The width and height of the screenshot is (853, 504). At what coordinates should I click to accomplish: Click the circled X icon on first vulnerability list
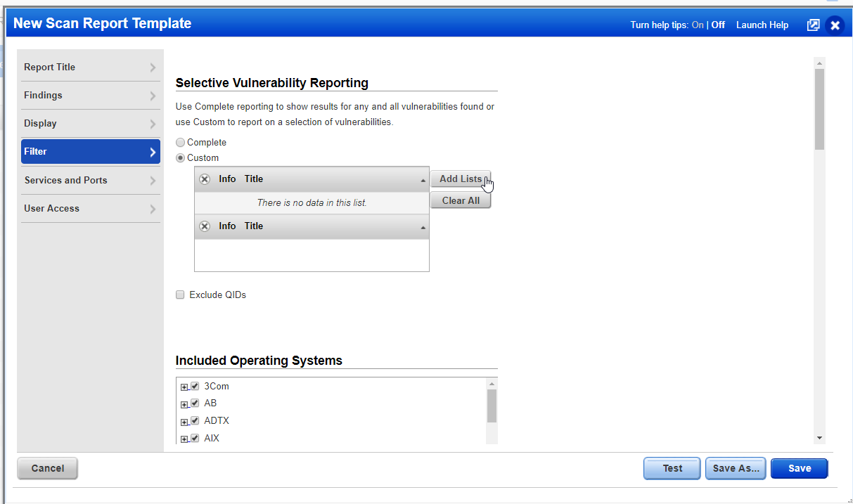205,179
